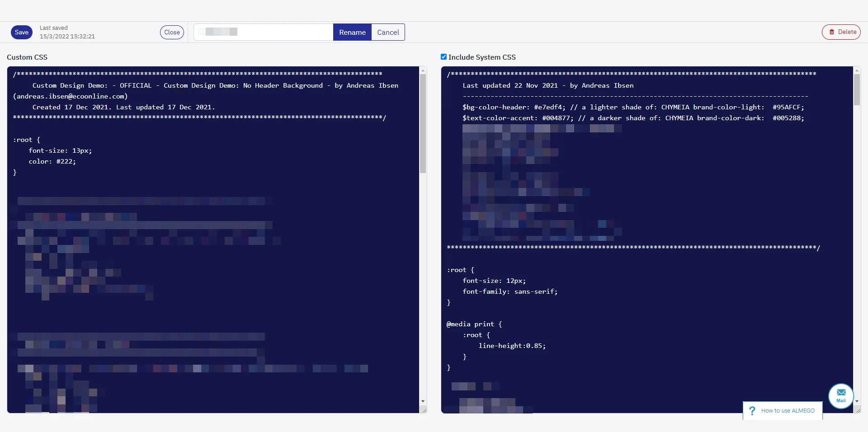This screenshot has width=868, height=432.
Task: Click the System CSS scrollbar thumb
Action: (857, 90)
